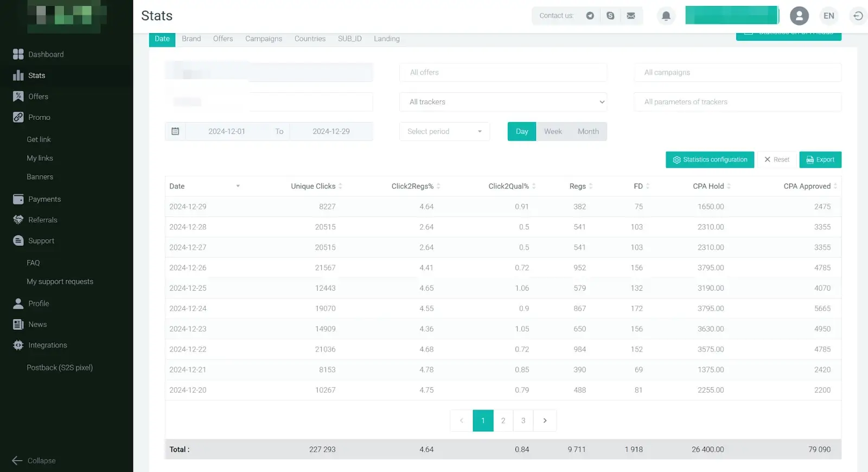Open the Profile person icon
The height and width of the screenshot is (472, 868).
click(18, 303)
